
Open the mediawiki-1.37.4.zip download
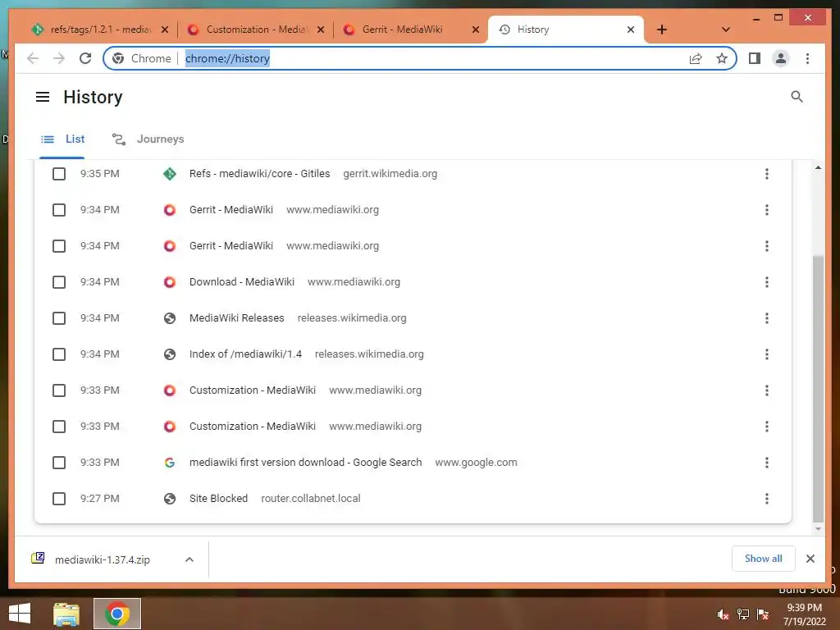(102, 559)
